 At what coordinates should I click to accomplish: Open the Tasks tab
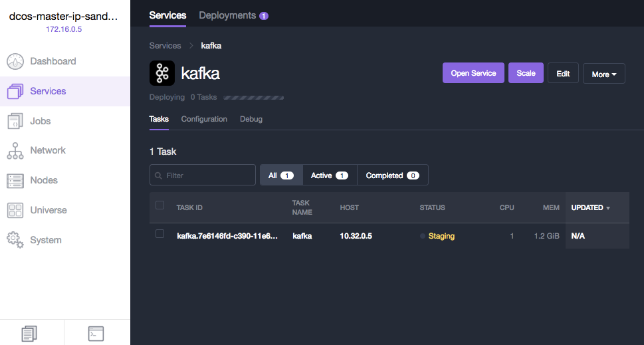[159, 119]
